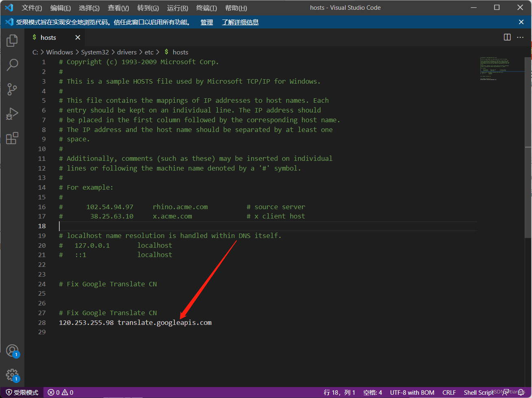Viewport: 532px width, 398px height.
Task: Expand the drivers breadcrumb
Action: 127,52
